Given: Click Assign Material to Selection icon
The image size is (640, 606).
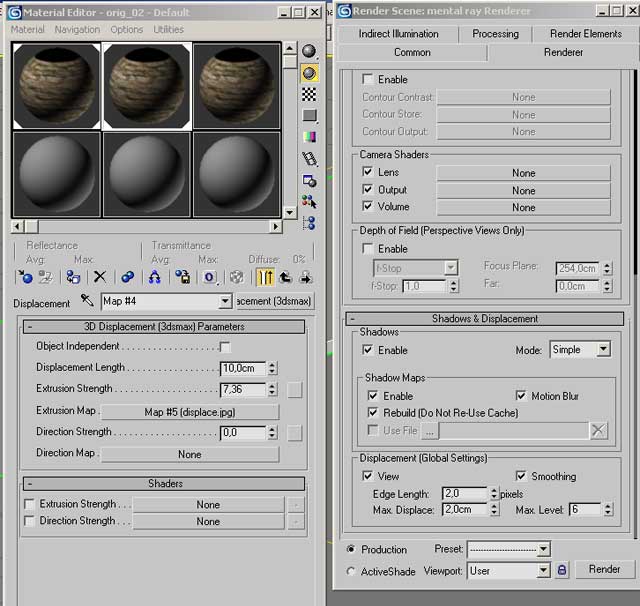Looking at the screenshot, I should (x=73, y=277).
